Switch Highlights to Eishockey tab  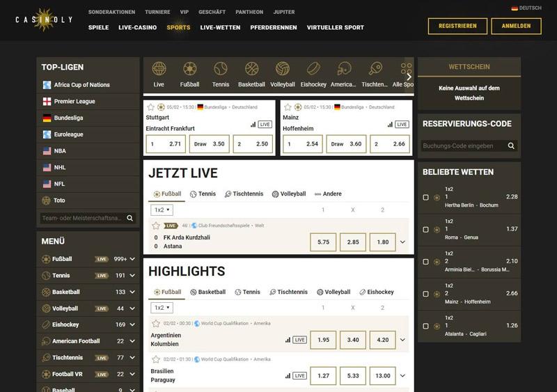(377, 292)
